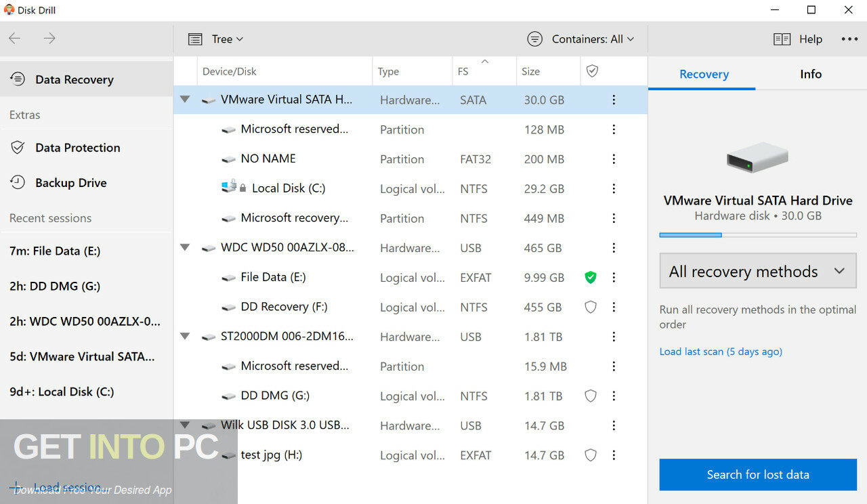Open options menu for test jpg (H:)
The image size is (867, 504).
pos(614,455)
